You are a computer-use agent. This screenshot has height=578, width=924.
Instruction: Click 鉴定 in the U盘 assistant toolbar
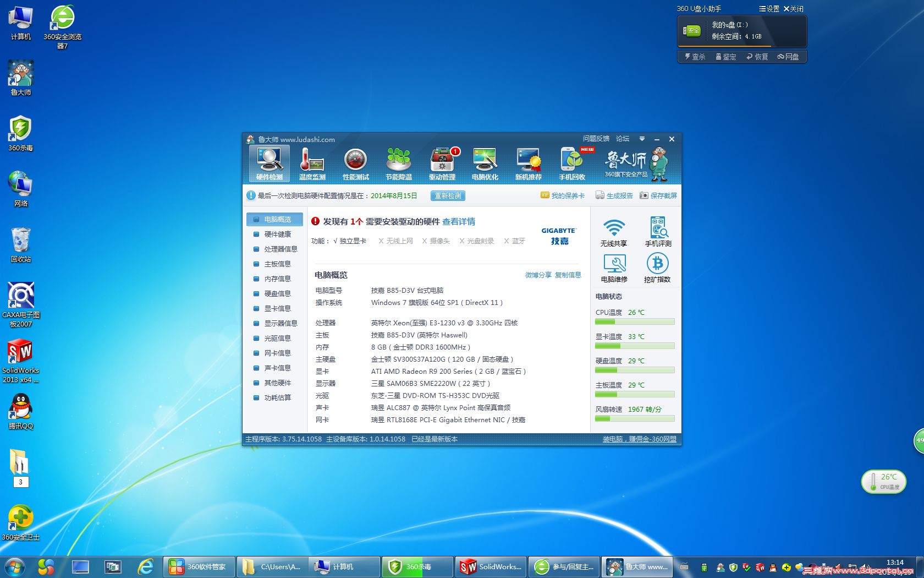[x=726, y=57]
